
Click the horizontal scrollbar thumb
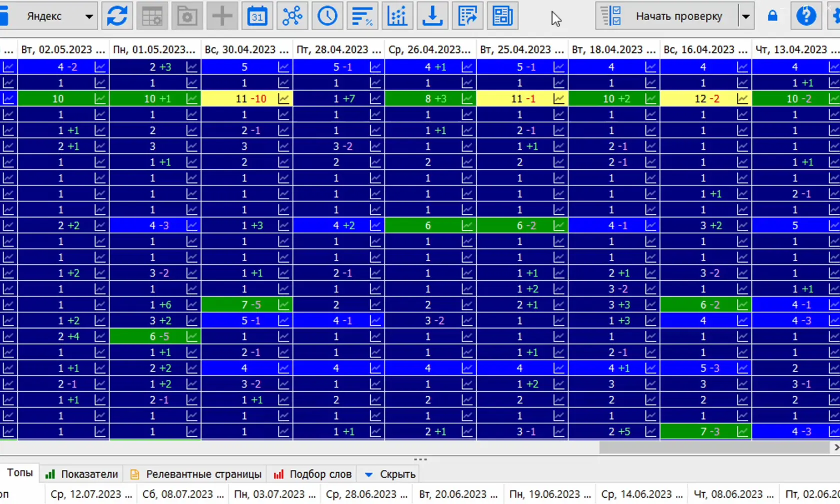tap(714, 447)
